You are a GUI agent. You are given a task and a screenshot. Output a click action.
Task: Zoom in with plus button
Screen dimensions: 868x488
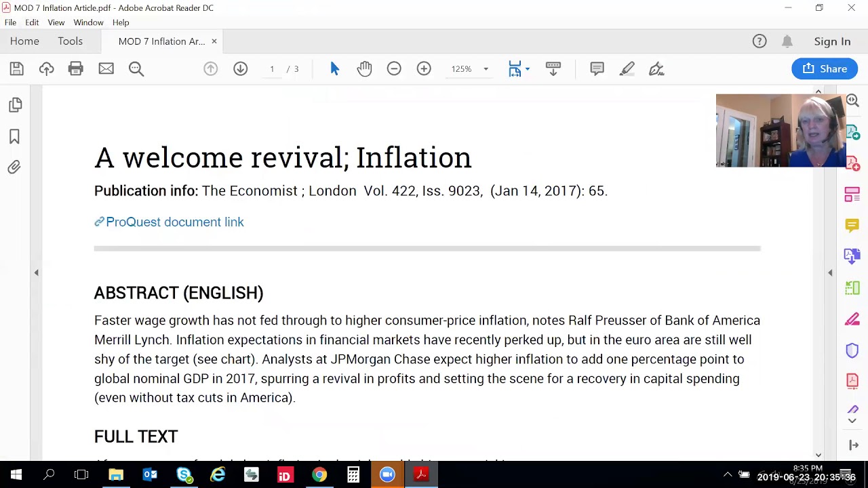(x=424, y=68)
